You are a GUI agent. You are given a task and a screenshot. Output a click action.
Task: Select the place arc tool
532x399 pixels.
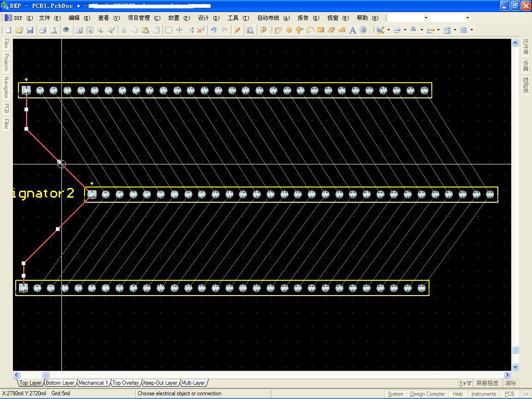point(310,30)
